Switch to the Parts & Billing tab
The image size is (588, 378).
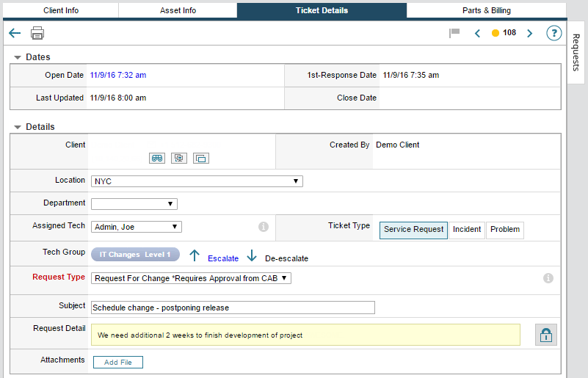click(x=486, y=10)
